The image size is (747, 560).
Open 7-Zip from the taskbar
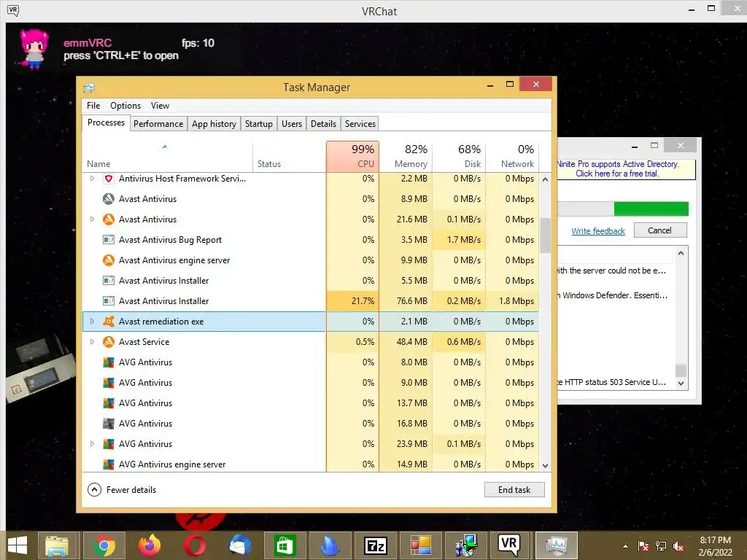point(376,545)
